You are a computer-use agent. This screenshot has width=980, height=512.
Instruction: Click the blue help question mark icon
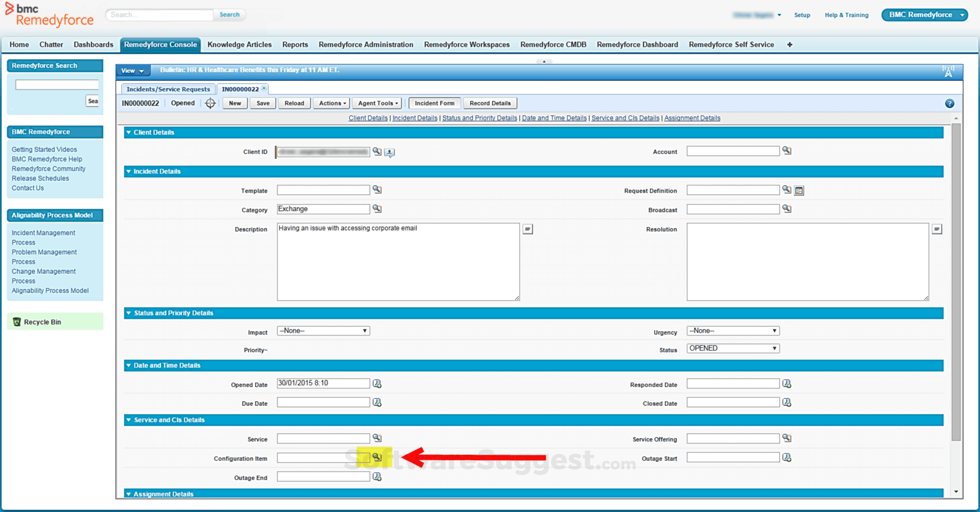pos(950,104)
